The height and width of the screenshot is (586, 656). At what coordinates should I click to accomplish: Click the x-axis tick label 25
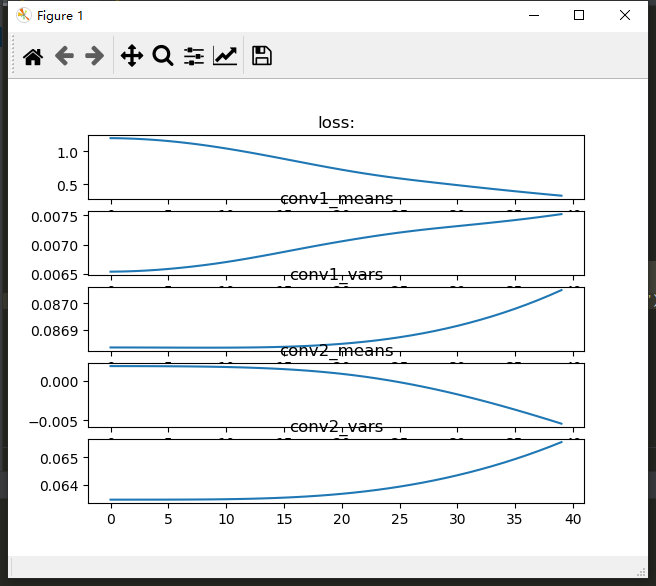[x=400, y=519]
